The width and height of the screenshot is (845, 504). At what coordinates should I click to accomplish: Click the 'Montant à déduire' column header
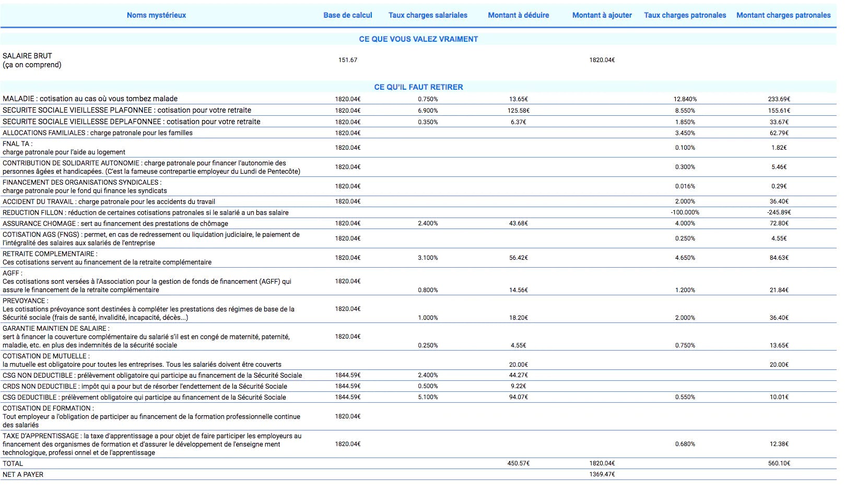point(519,15)
